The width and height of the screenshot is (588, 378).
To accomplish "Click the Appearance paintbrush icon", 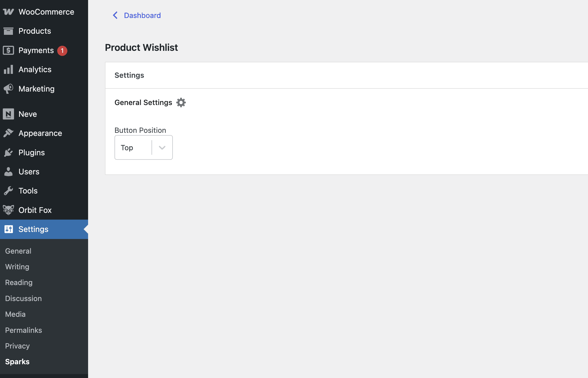I will 8,133.
